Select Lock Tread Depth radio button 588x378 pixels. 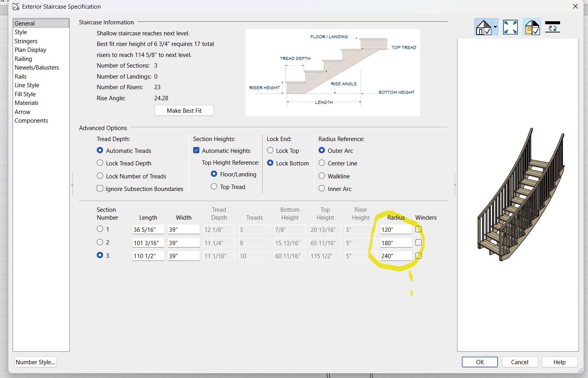(x=100, y=163)
